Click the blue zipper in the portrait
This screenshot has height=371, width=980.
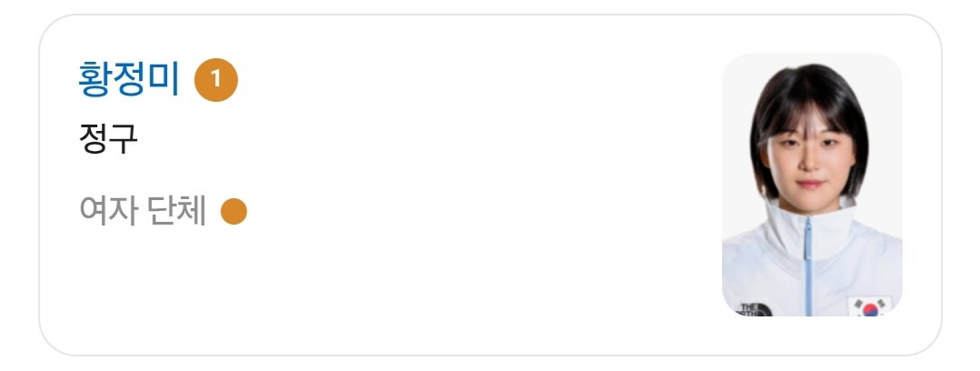click(x=808, y=267)
